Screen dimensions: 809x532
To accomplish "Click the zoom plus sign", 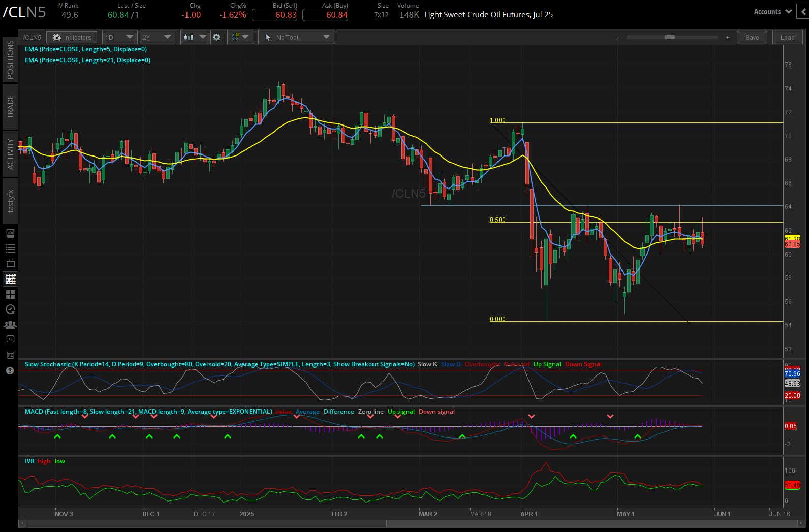I will (727, 38).
